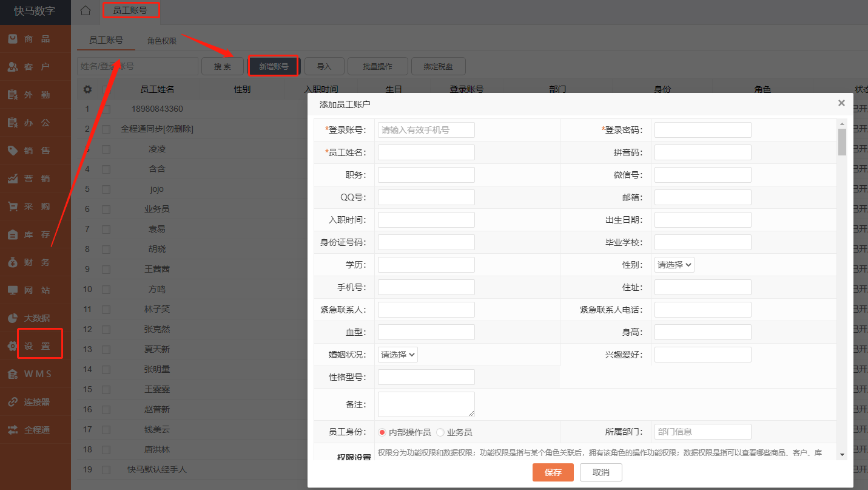Open the 全程通 transfer icon
The image size is (868, 490).
(12, 430)
